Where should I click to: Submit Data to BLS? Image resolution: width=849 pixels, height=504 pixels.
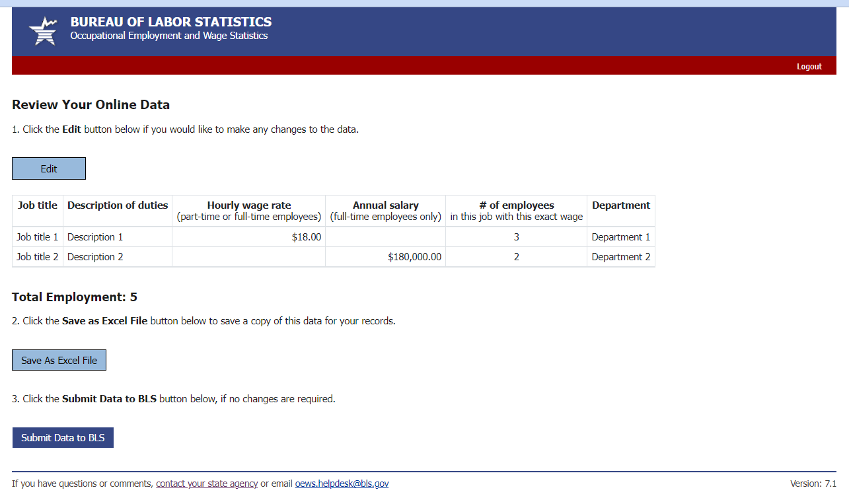(x=63, y=438)
